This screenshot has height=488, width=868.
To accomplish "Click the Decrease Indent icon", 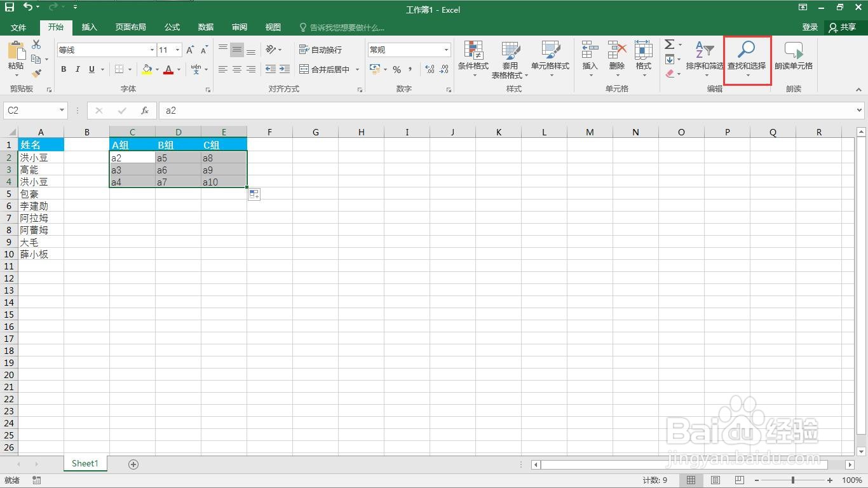I will click(271, 69).
